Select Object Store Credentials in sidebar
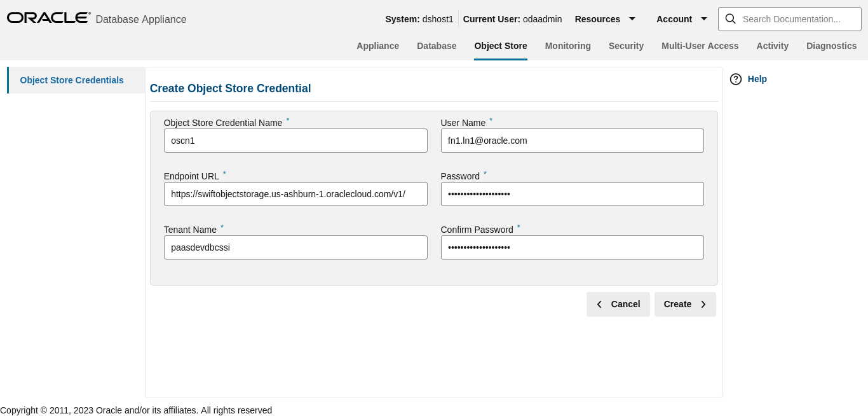This screenshot has height=416, width=868. [72, 80]
